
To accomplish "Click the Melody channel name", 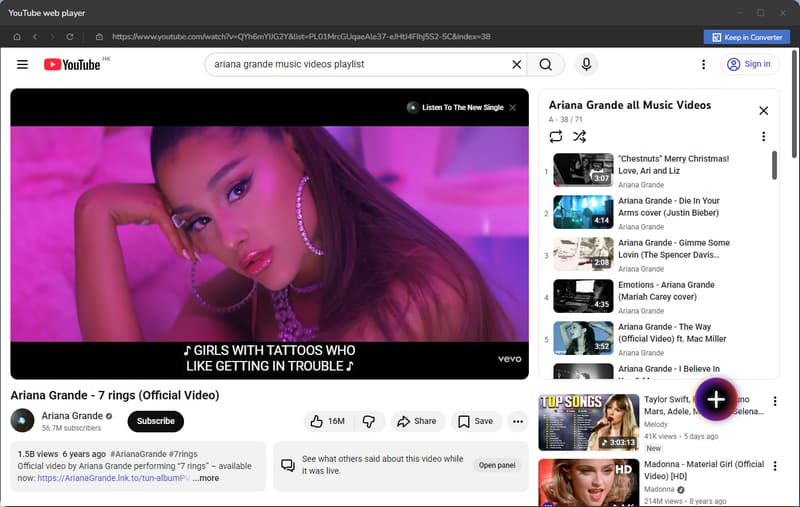I will click(656, 424).
